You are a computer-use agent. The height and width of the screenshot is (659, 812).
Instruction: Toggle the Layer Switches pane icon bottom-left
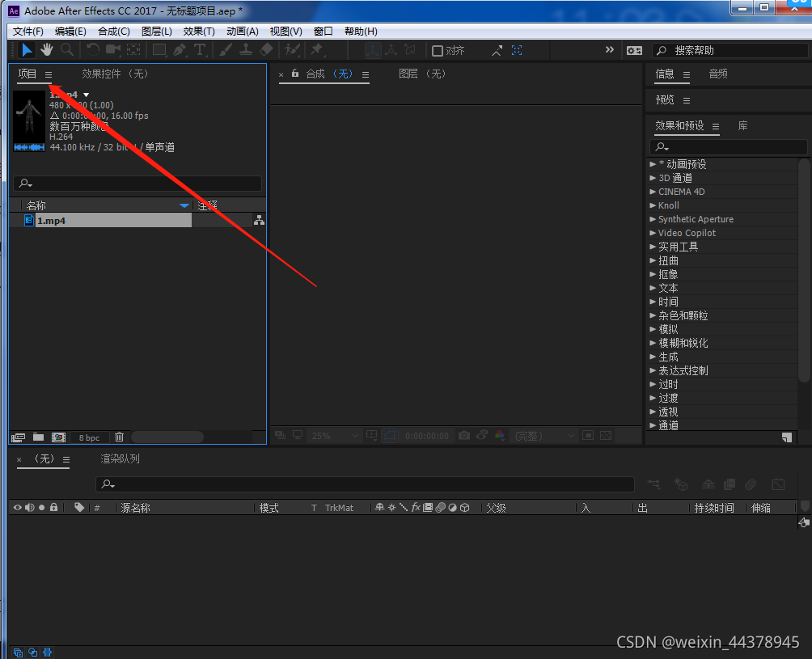18,653
